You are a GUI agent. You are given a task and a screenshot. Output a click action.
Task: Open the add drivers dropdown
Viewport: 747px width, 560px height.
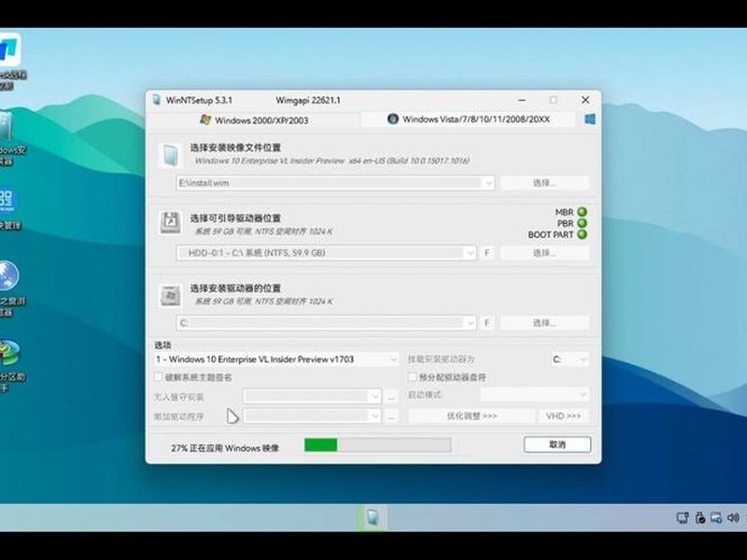tap(312, 416)
